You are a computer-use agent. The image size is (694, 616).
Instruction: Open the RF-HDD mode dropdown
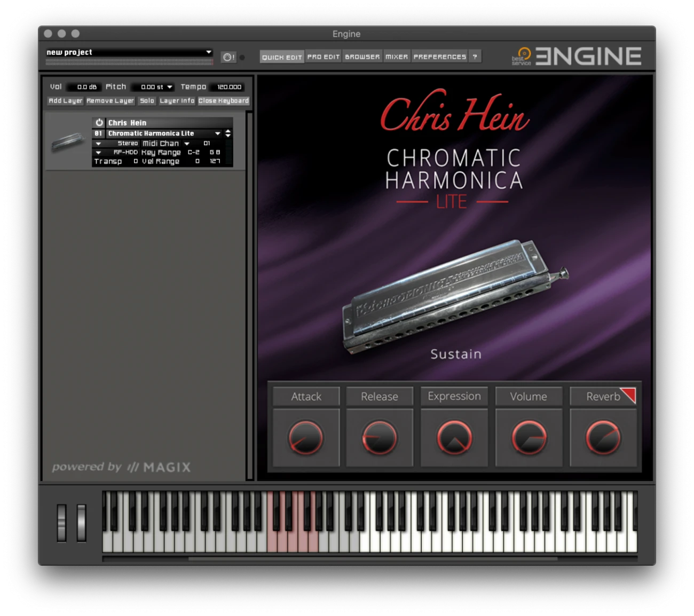(x=98, y=153)
